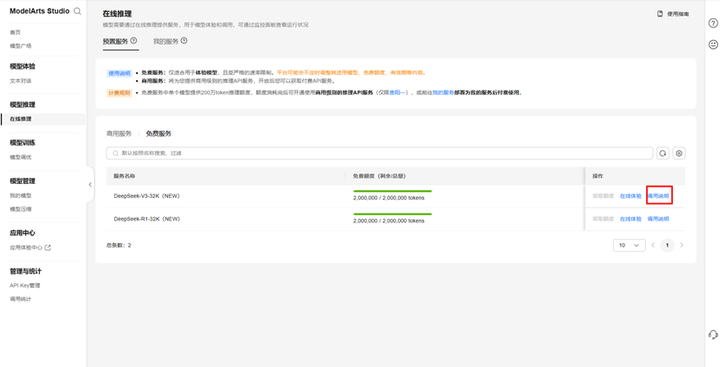Focus the service name search field
This screenshot has height=367, width=720.
coord(379,153)
